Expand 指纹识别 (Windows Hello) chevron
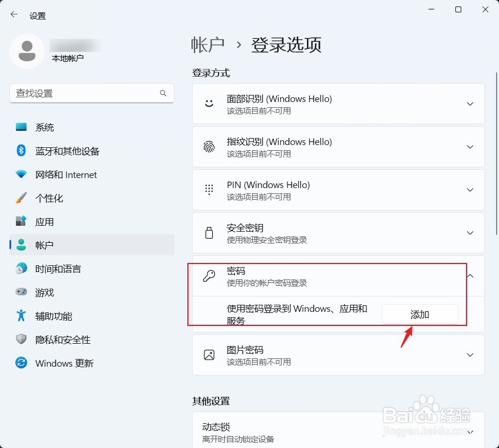499x448 pixels. (470, 147)
